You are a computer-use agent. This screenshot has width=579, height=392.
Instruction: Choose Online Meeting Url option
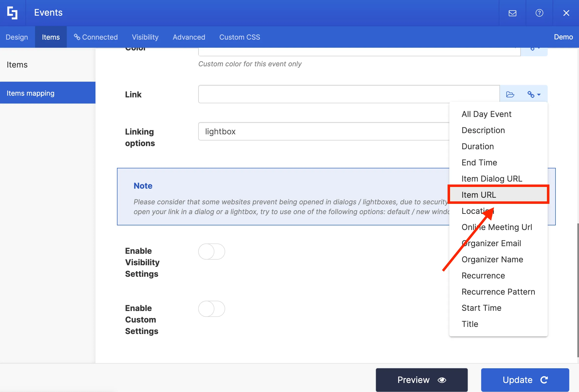[x=498, y=227]
